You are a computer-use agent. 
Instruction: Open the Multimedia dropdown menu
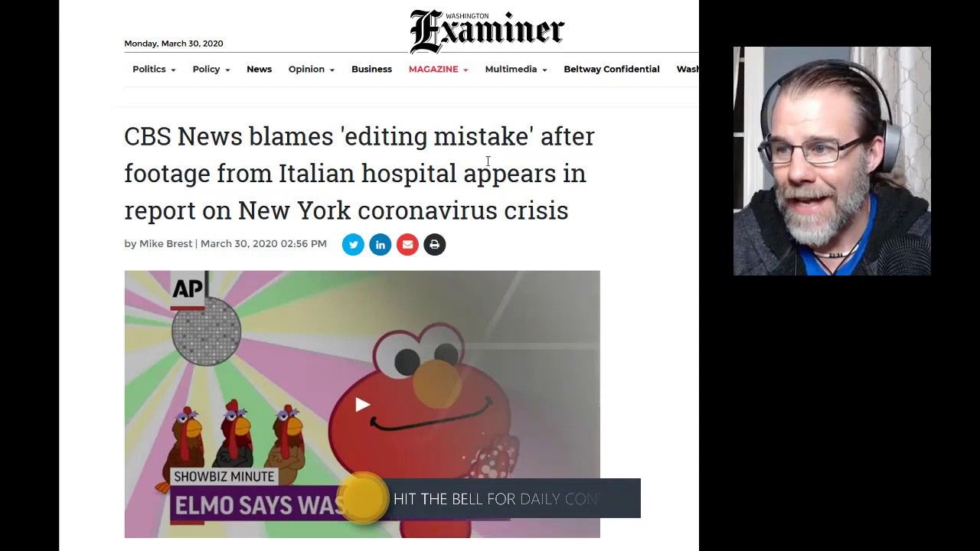[516, 69]
